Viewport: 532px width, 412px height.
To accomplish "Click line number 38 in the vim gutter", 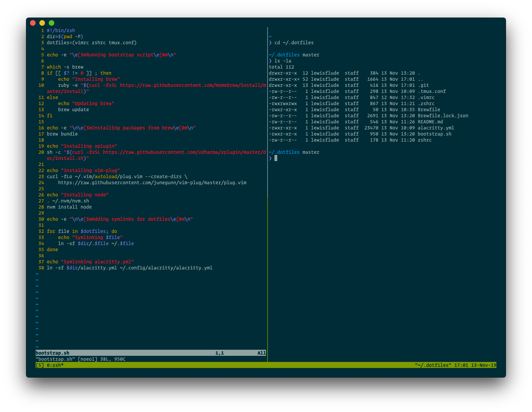I will pyautogui.click(x=42, y=268).
